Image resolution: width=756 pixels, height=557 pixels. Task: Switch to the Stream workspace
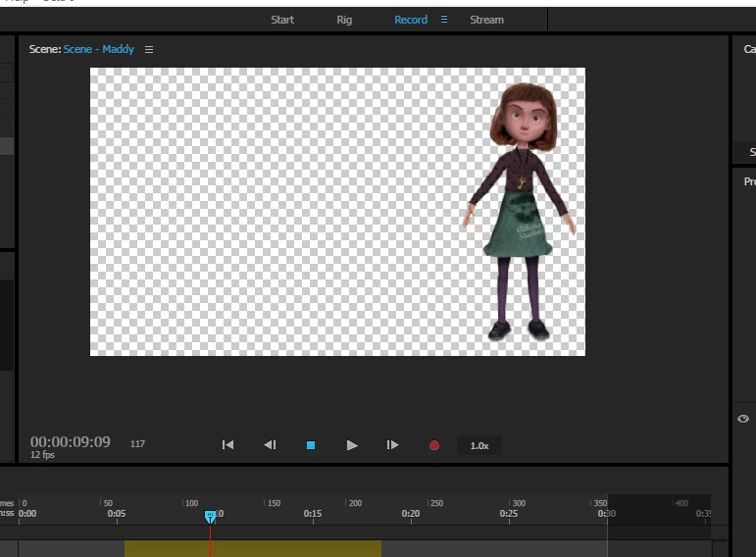coord(486,20)
